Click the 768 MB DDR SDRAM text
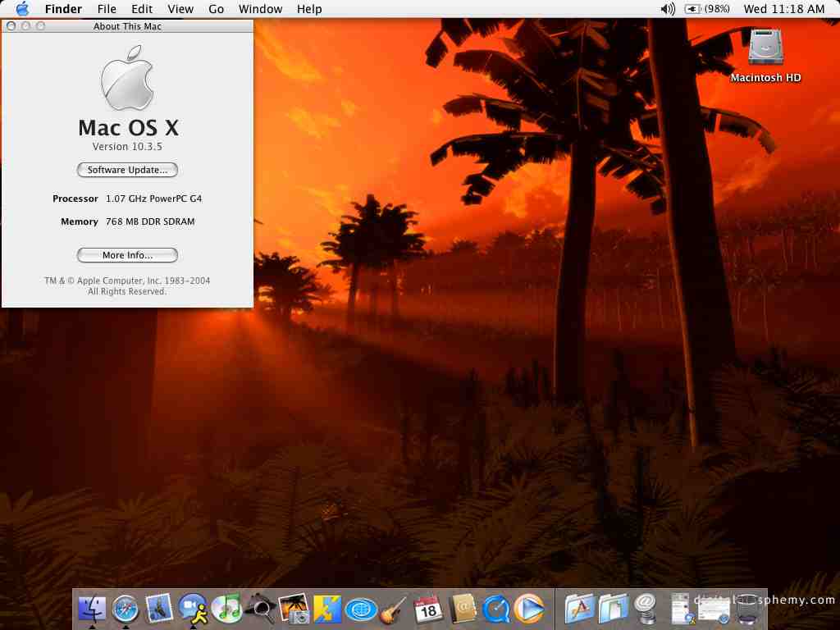This screenshot has height=630, width=840. (x=150, y=221)
